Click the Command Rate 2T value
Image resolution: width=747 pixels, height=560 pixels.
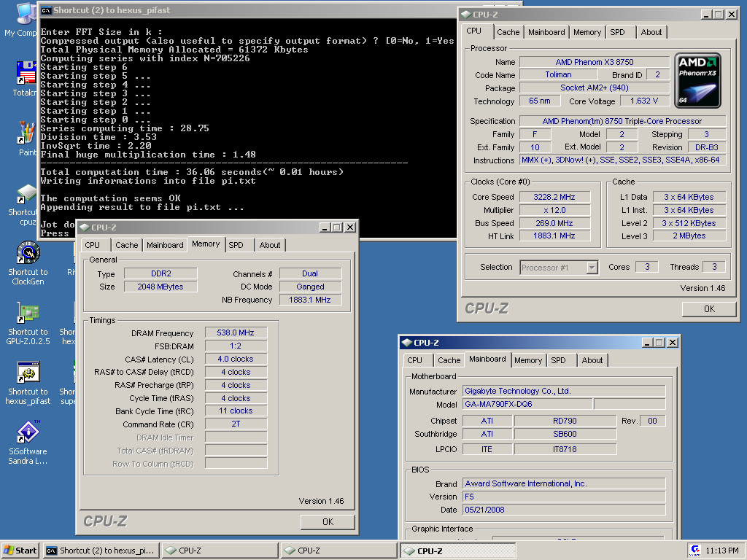point(236,424)
